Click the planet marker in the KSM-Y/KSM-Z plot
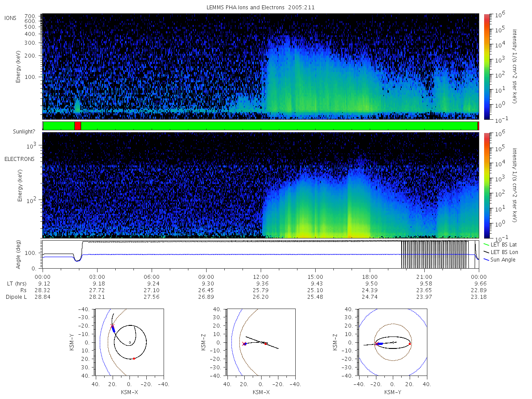The width and height of the screenshot is (532, 399). pos(393,342)
